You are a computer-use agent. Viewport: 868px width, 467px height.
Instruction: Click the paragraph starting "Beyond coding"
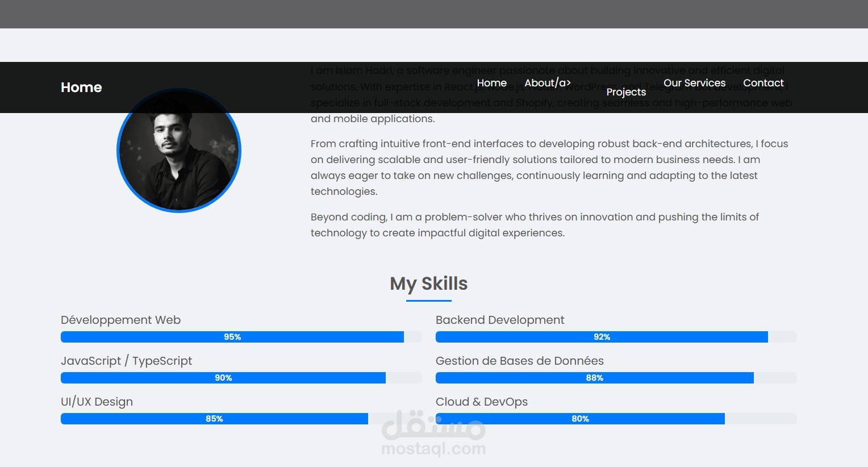click(x=535, y=225)
